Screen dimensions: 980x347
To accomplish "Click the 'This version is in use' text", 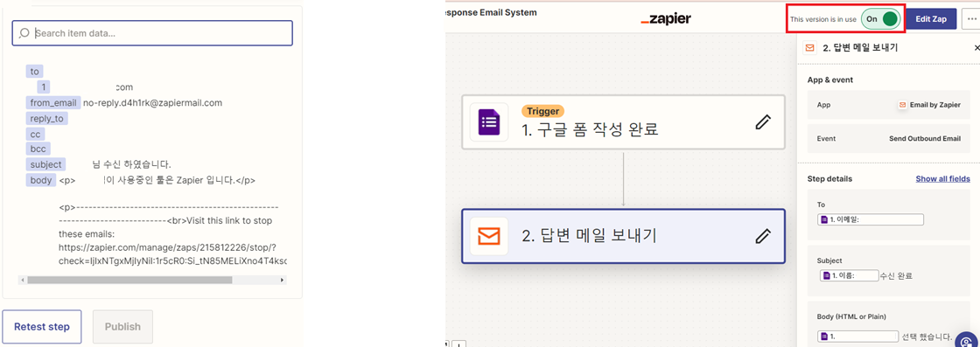I will (823, 19).
